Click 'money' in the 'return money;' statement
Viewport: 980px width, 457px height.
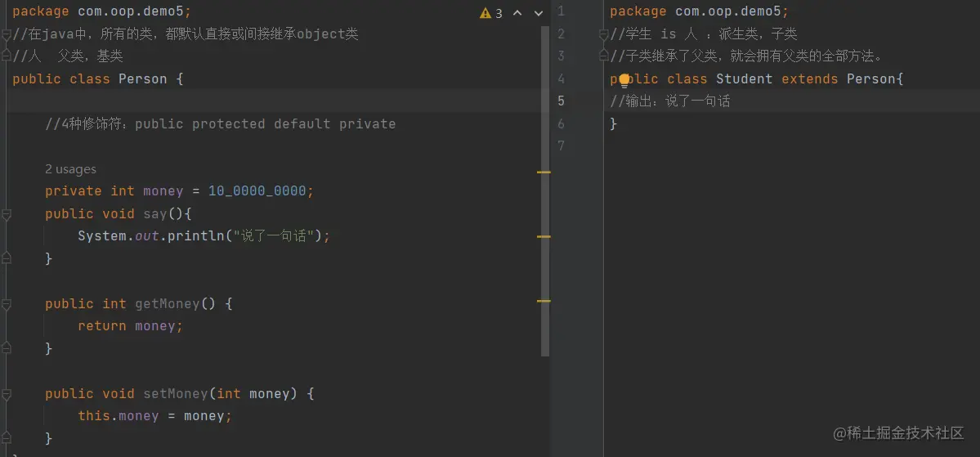[155, 326]
